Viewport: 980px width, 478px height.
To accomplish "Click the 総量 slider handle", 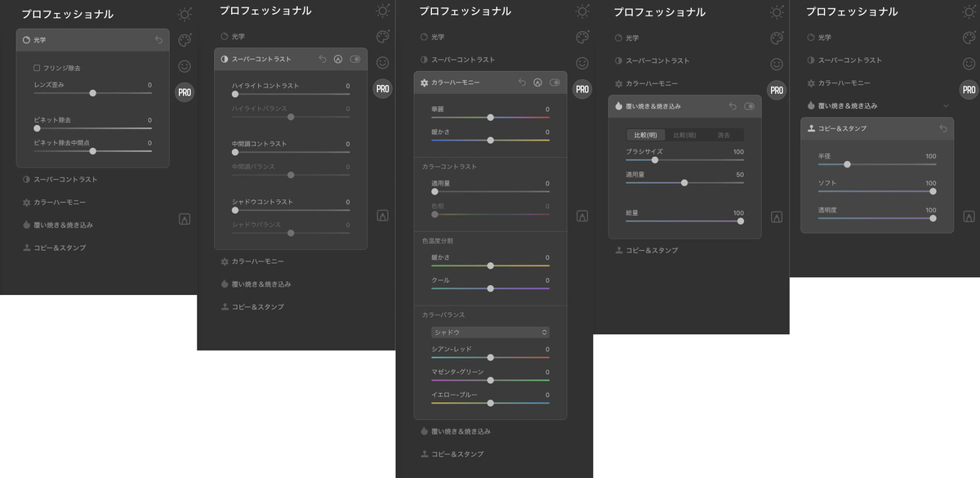I will coord(741,221).
